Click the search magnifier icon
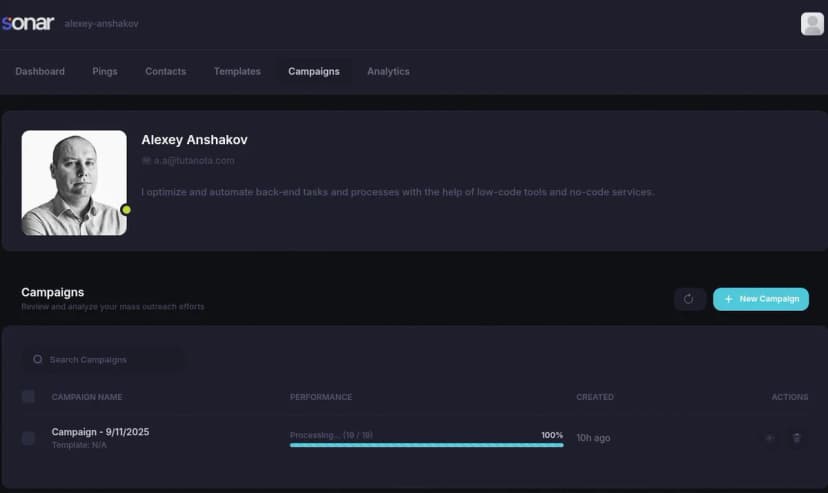Screen dimensions: 828x493 click(38, 359)
